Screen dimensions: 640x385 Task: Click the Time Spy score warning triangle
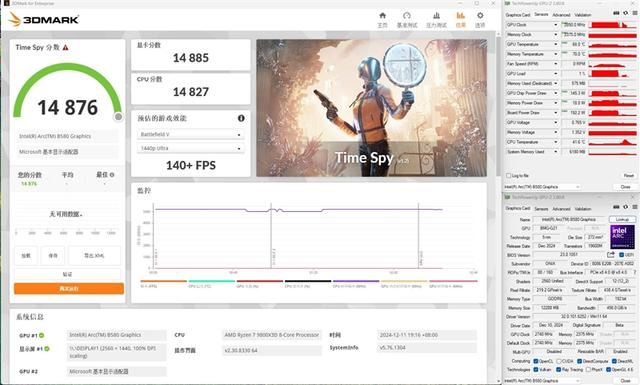pyautogui.click(x=66, y=47)
